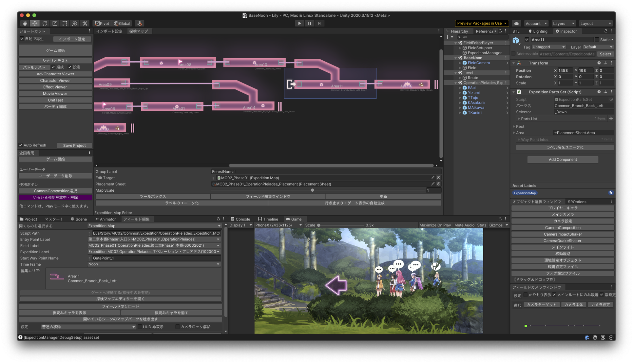633x364 pixels.
Task: Select the custom editor tools icon
Action: click(x=85, y=23)
